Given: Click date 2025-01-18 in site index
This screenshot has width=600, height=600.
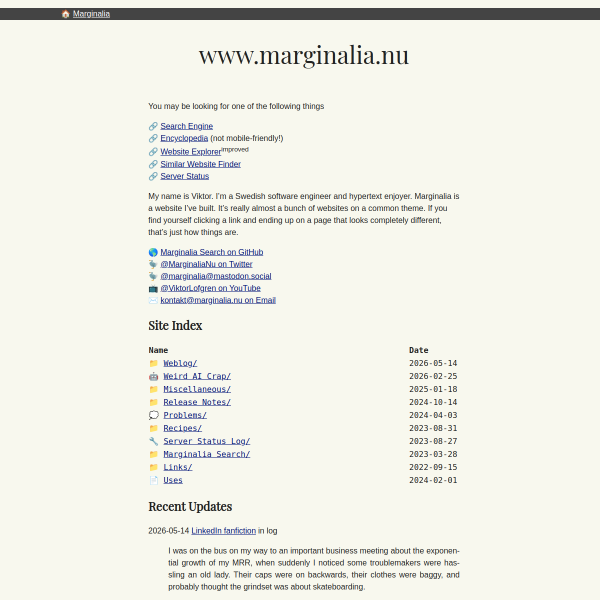Looking at the screenshot, I should 433,389.
